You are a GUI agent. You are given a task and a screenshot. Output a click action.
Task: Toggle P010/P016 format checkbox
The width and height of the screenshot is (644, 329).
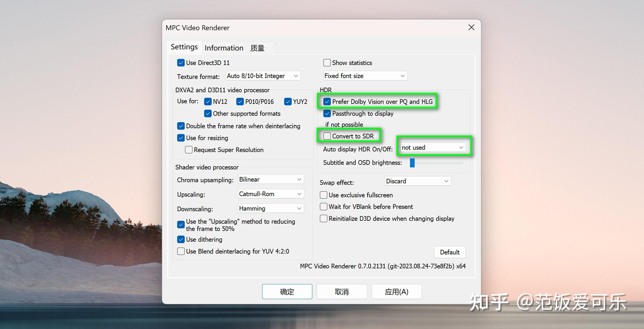click(x=240, y=102)
